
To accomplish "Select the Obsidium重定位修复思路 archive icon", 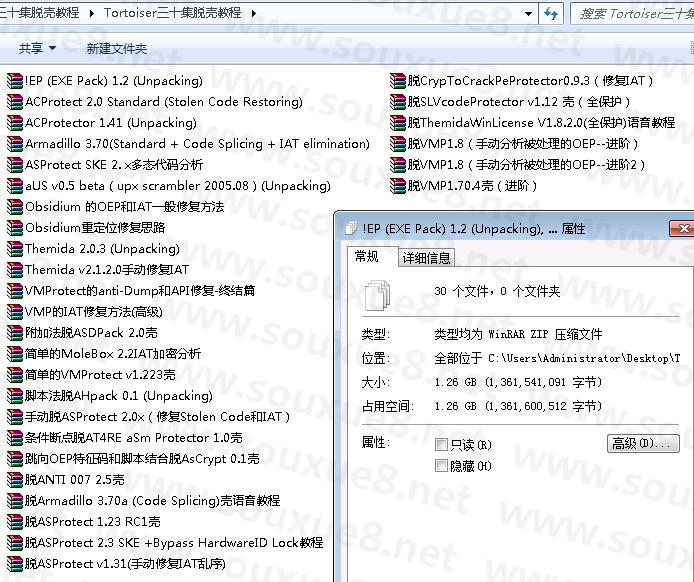I will (15, 228).
